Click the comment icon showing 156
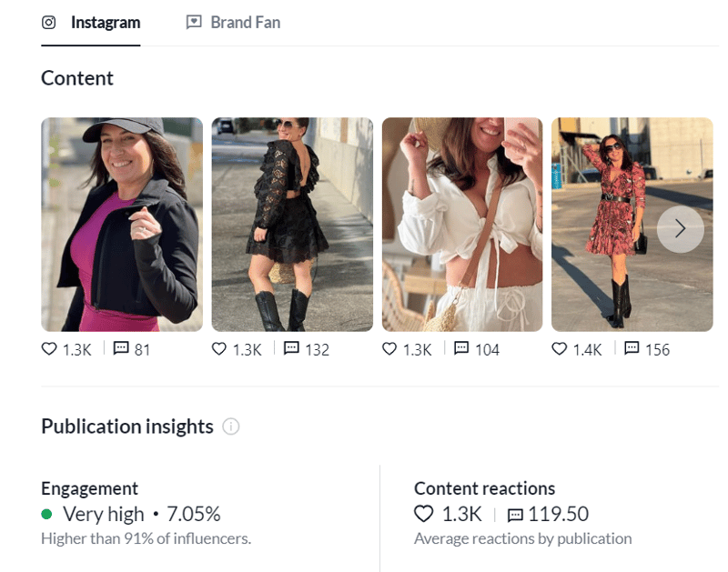Image resolution: width=728 pixels, height=572 pixels. click(x=631, y=348)
